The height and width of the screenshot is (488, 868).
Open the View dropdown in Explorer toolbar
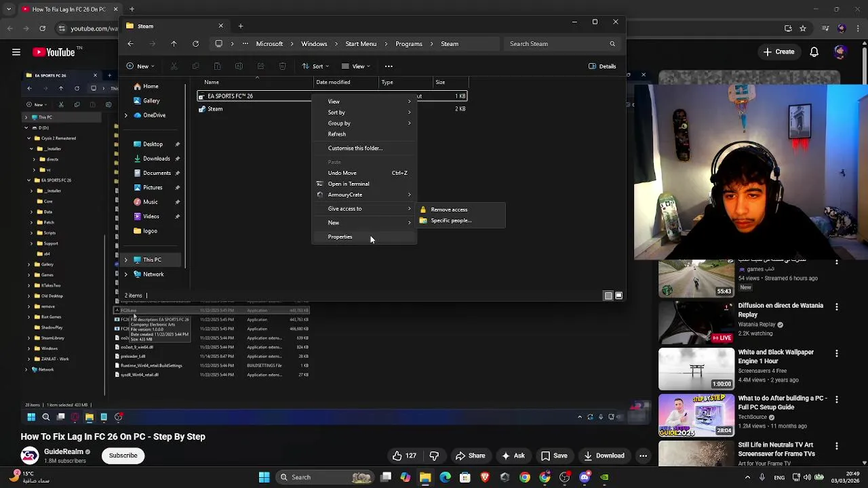click(355, 66)
